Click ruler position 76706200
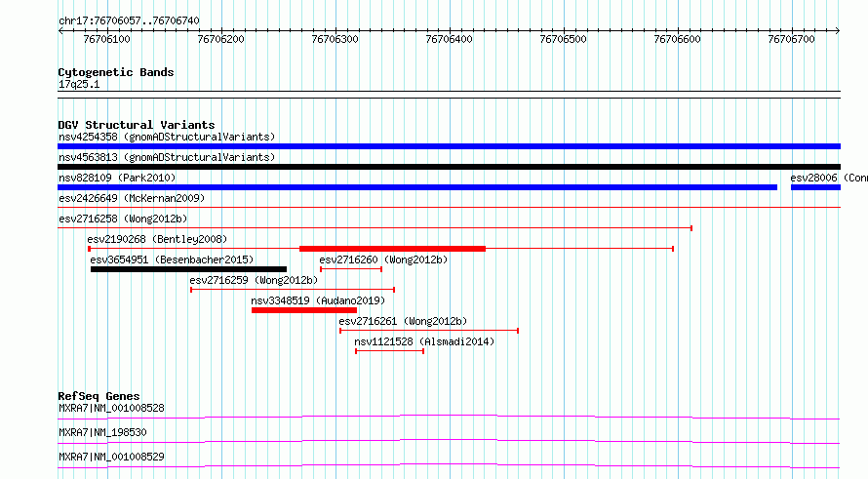 [x=220, y=39]
